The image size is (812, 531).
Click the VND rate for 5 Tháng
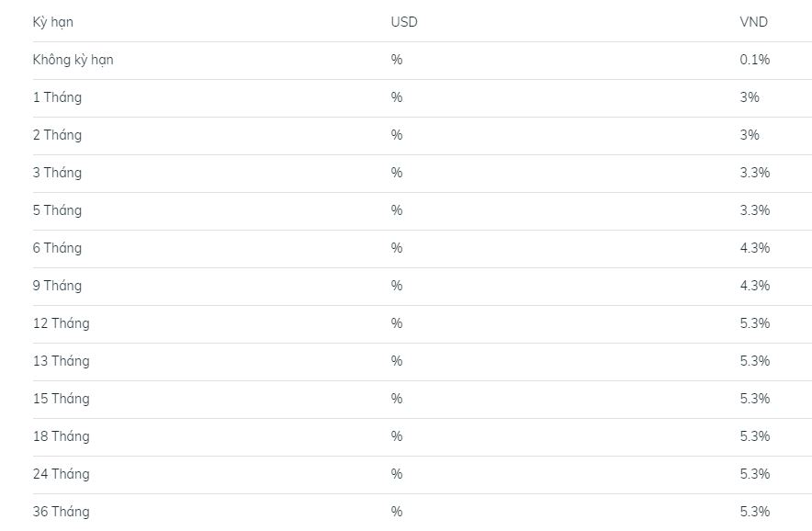click(754, 210)
